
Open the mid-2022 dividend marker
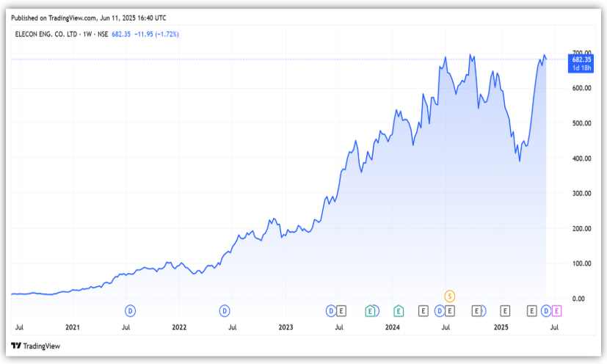pos(225,311)
